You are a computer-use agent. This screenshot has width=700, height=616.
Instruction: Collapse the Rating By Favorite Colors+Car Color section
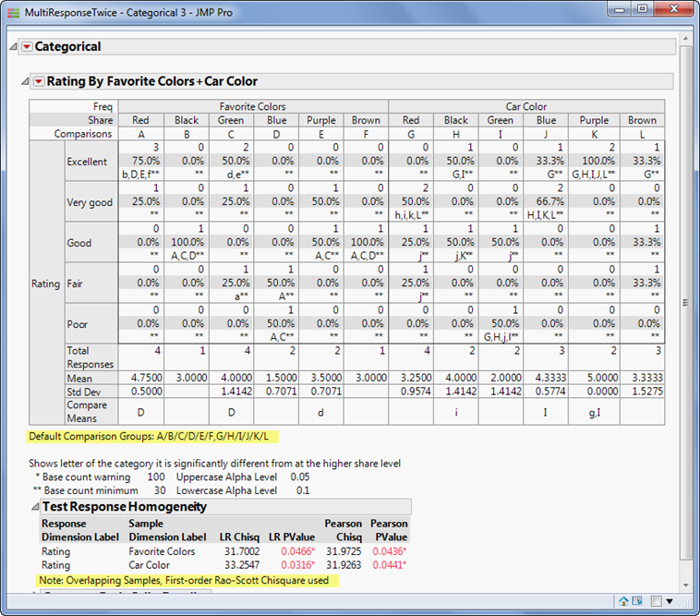point(26,81)
